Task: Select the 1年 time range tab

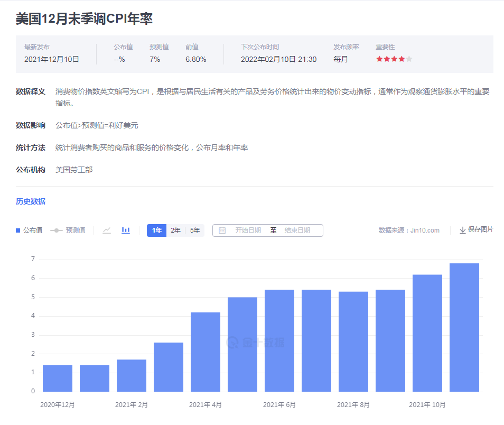Action: 156,230
